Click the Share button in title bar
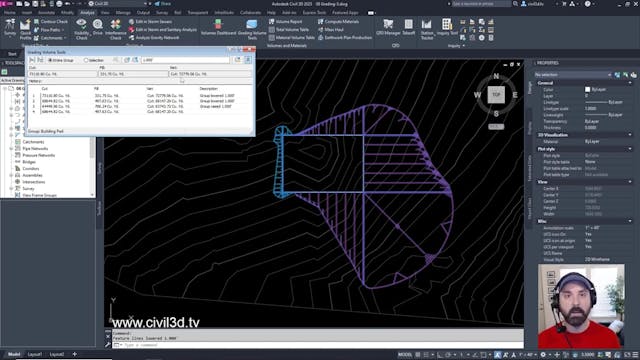The height and width of the screenshot is (360, 640). (163, 4)
